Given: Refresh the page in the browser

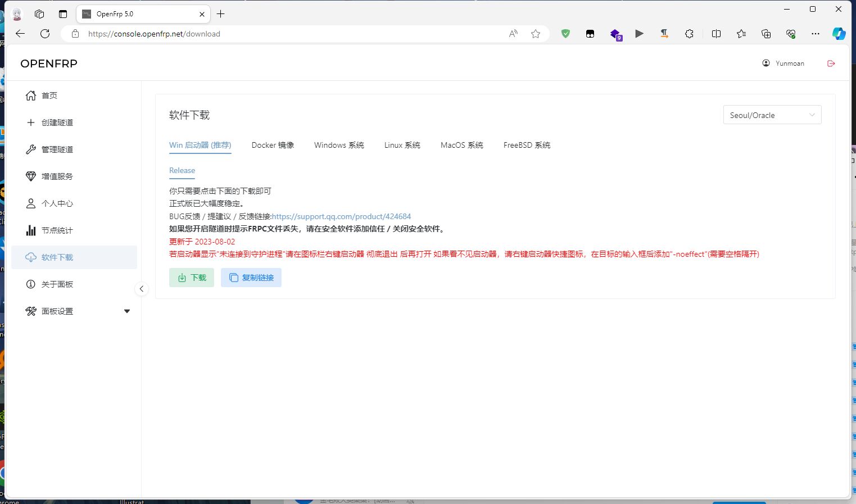Looking at the screenshot, I should pos(45,34).
